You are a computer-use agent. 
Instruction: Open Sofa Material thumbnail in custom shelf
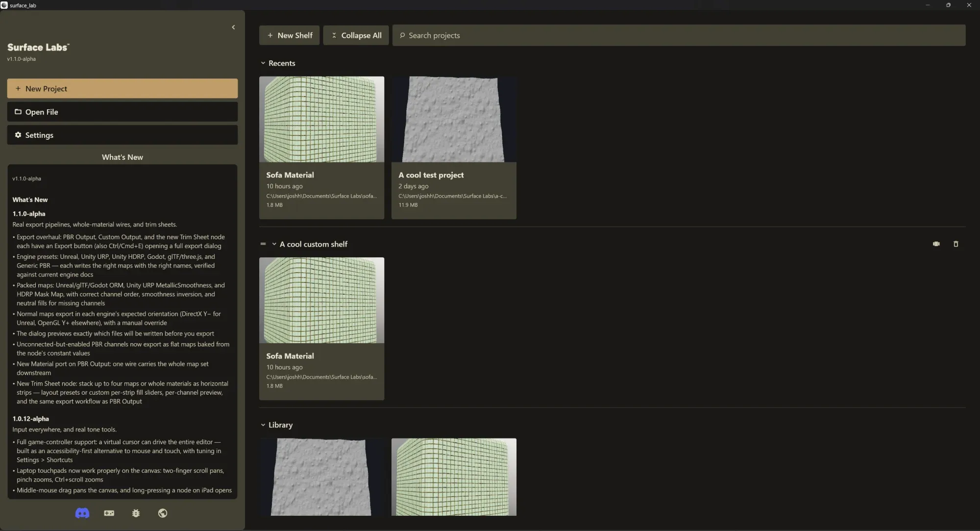coord(322,300)
